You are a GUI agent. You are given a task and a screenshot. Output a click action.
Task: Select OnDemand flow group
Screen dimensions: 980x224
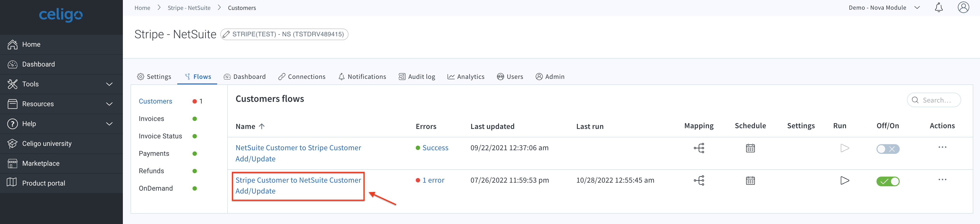click(x=156, y=188)
